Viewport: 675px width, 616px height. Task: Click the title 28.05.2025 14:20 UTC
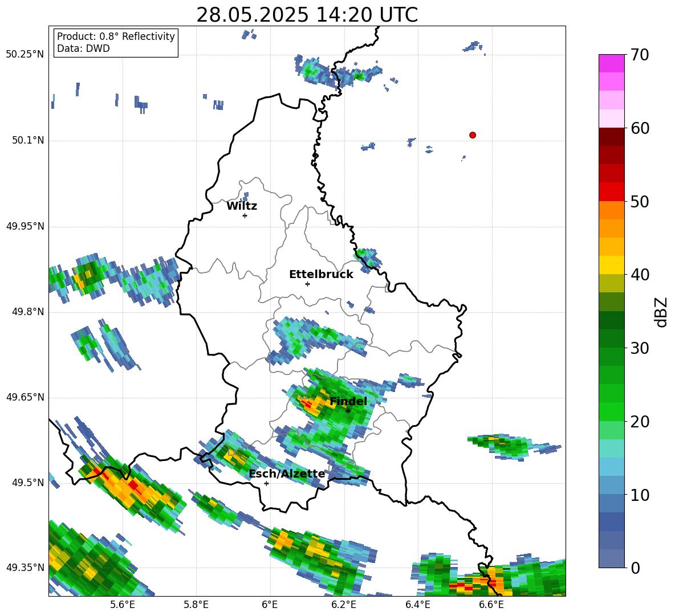pos(307,15)
